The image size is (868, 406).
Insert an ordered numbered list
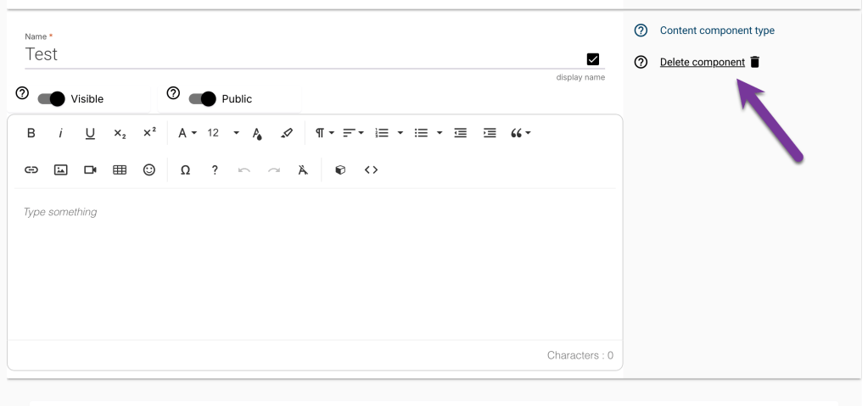(382, 133)
